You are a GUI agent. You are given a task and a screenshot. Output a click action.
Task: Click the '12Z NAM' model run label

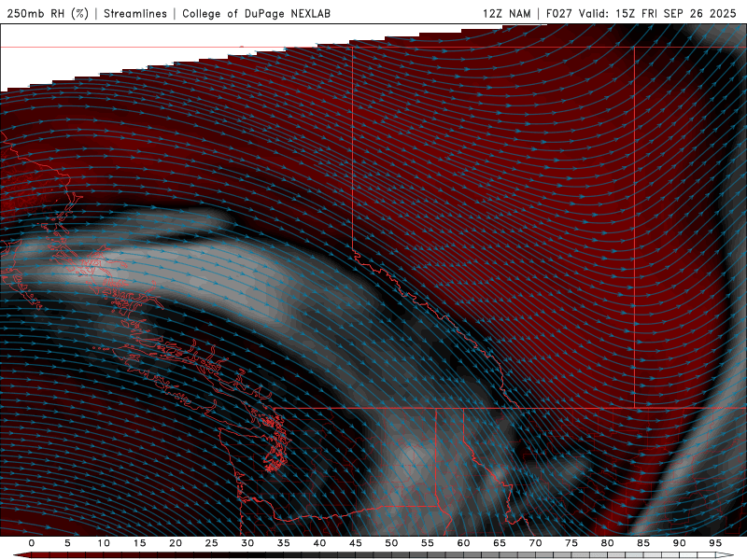tap(506, 13)
